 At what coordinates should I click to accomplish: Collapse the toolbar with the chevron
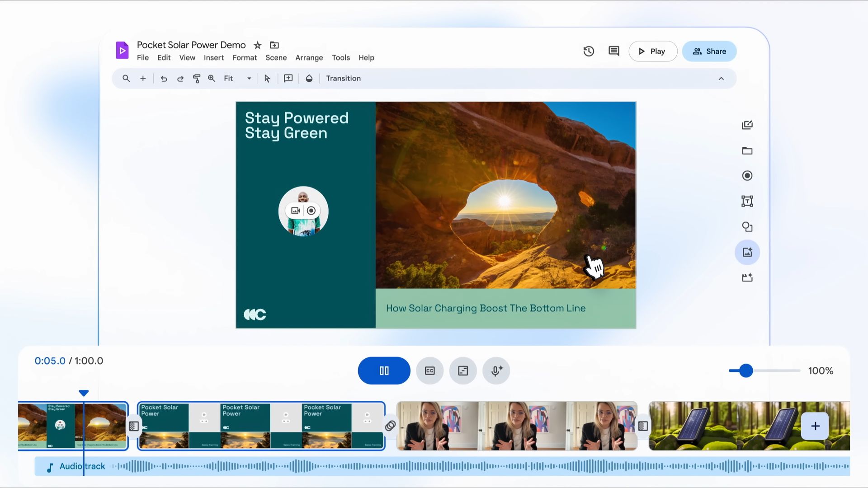pyautogui.click(x=721, y=79)
